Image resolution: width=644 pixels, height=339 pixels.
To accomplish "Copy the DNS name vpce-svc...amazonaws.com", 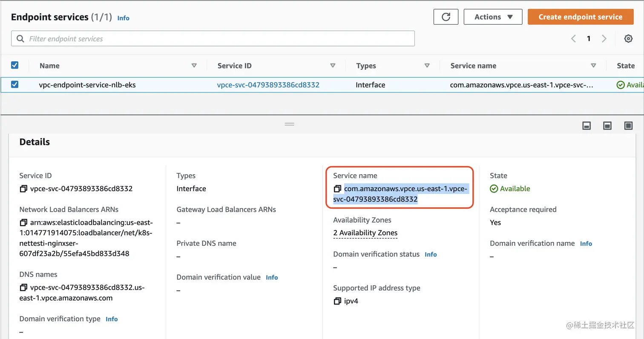I will 23,287.
